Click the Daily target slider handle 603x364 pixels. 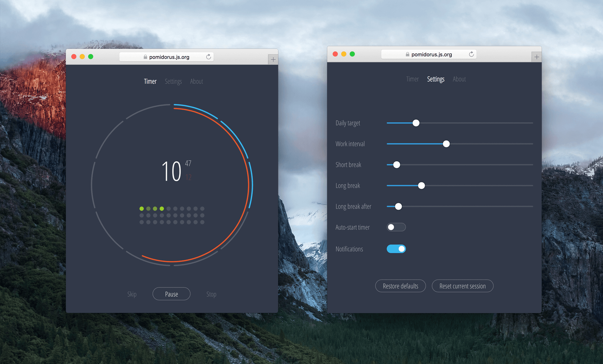tap(416, 123)
